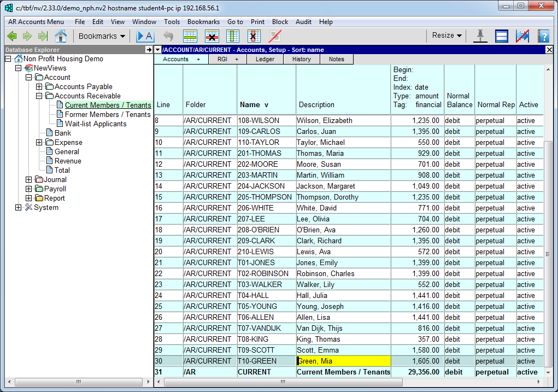This screenshot has width=558, height=392.
Task: Click the Home icon in toolbar
Action: click(x=61, y=36)
